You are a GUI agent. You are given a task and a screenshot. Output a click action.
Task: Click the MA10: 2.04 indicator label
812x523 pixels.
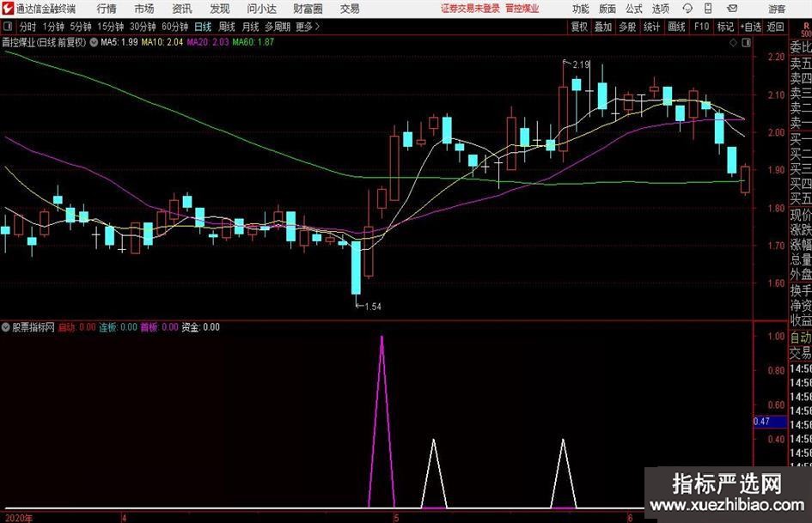(x=162, y=42)
